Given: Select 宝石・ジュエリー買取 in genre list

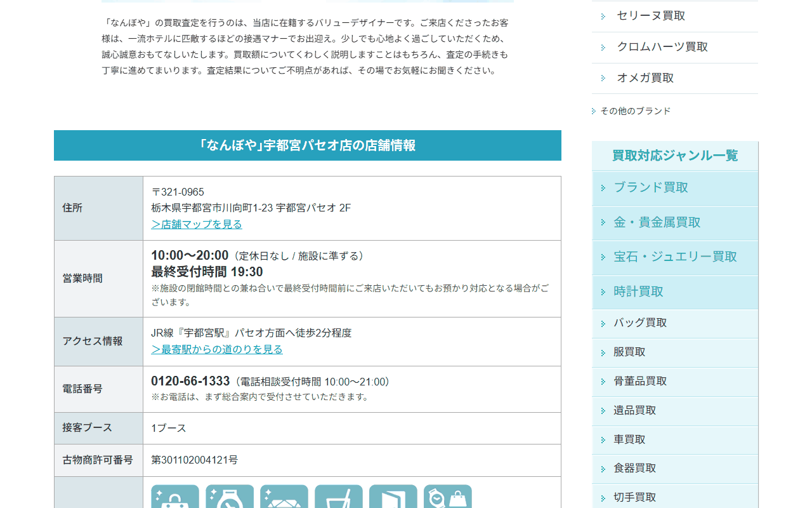Looking at the screenshot, I should click(x=675, y=257).
